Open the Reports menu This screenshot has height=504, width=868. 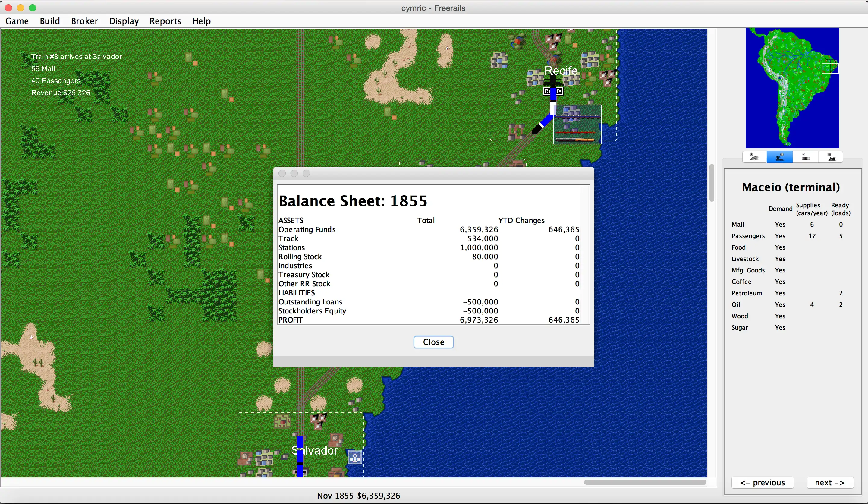165,20
